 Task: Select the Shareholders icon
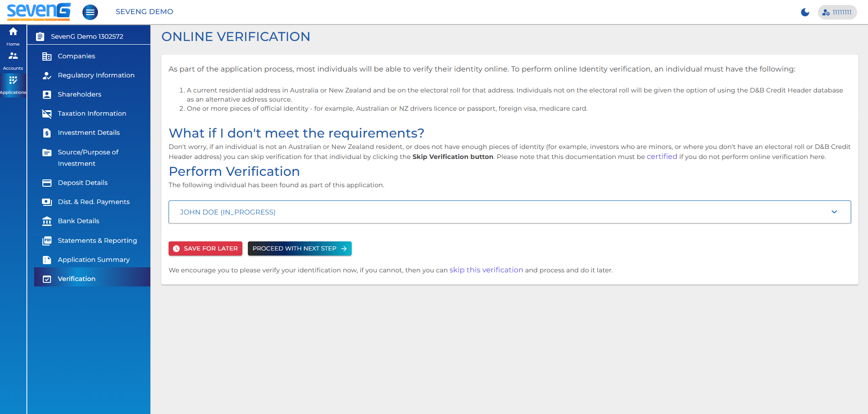47,94
